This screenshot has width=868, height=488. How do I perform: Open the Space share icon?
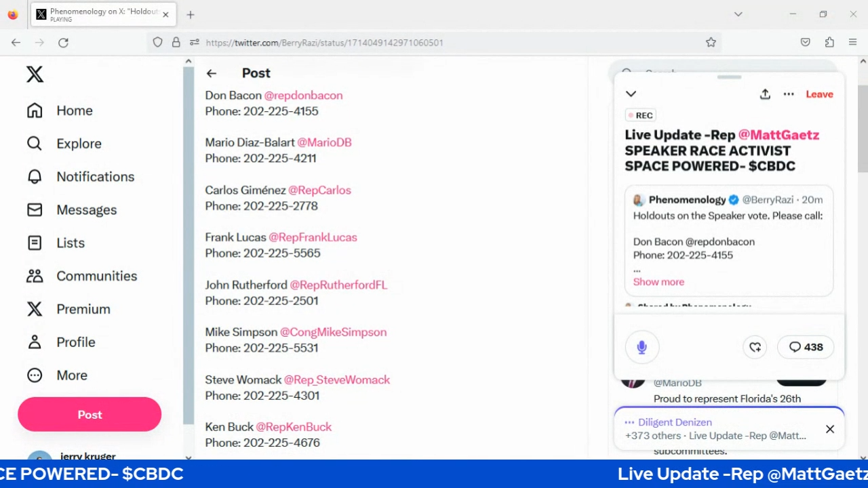pos(765,94)
